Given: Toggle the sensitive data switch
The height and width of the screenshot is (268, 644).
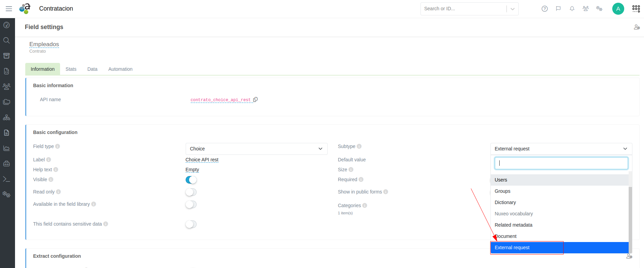Looking at the screenshot, I should (x=191, y=224).
